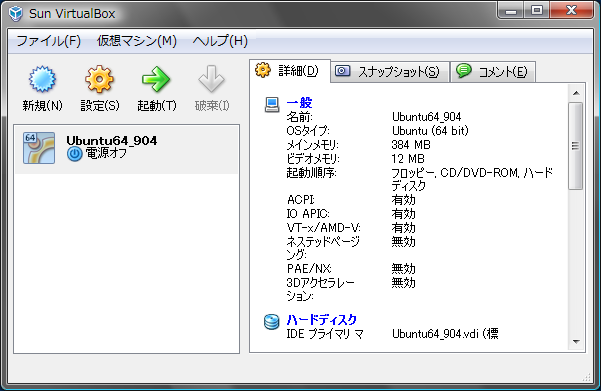Start the VM with 起動(T) arrow
This screenshot has width=601, height=391.
coord(156,79)
